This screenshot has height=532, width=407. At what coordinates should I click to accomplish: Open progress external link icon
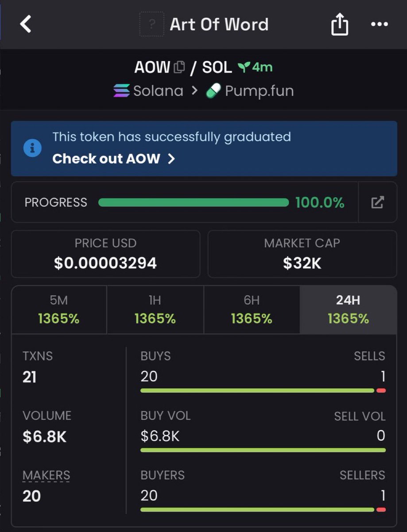377,203
